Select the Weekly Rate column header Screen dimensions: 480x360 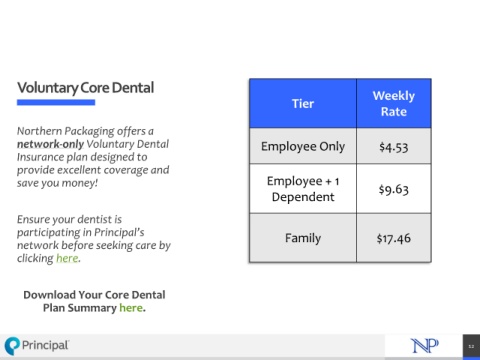tap(394, 104)
